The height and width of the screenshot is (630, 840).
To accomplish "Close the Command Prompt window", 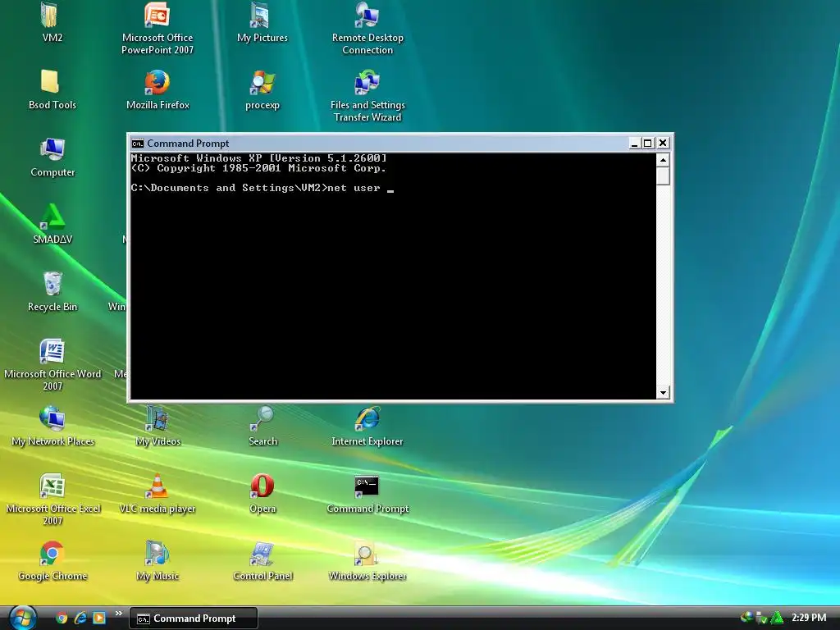I will coord(663,143).
